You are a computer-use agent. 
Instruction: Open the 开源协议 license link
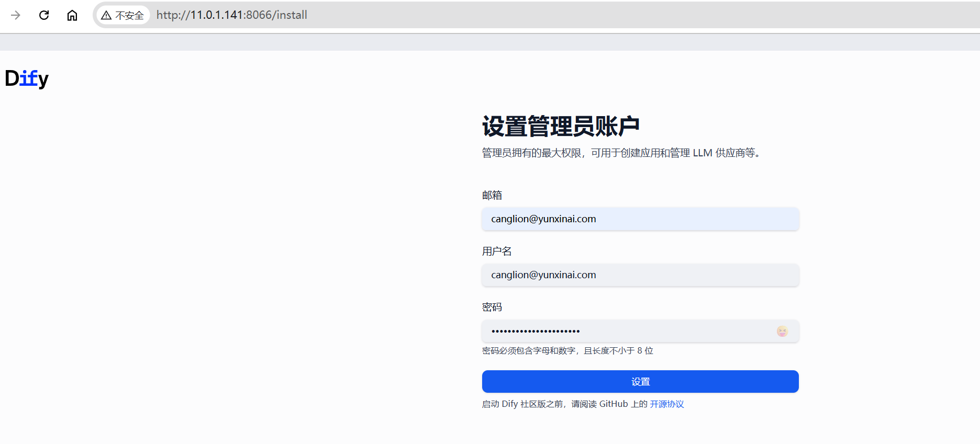click(667, 404)
